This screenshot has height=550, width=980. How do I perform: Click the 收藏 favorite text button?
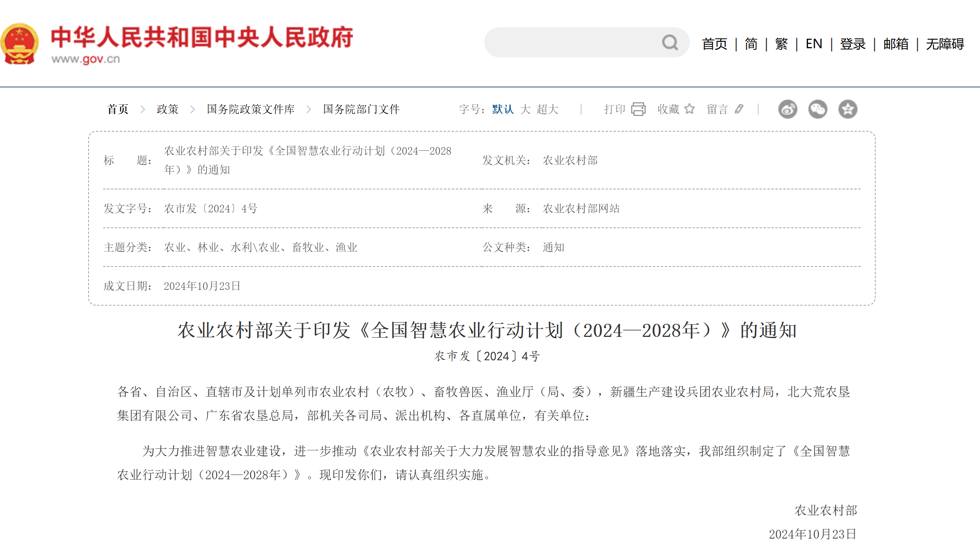(668, 109)
